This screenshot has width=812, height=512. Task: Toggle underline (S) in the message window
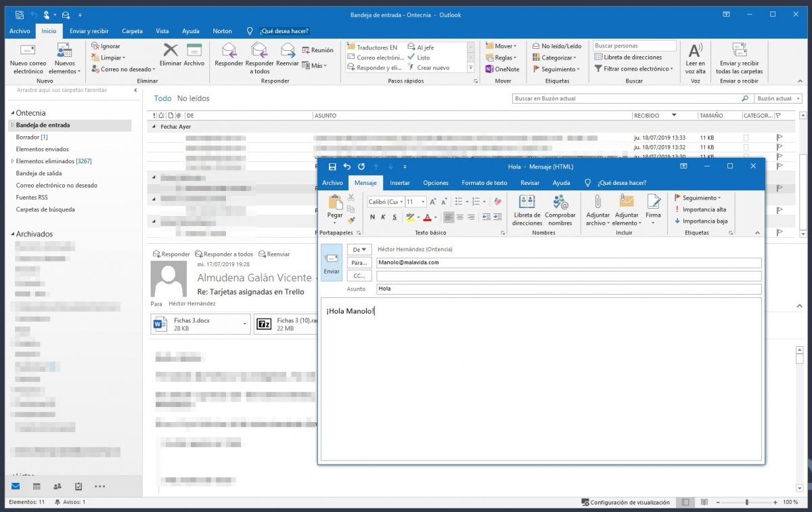(x=394, y=217)
